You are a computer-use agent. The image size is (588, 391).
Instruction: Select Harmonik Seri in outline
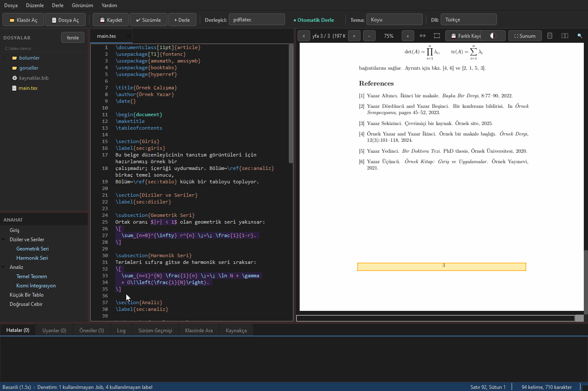(32, 258)
